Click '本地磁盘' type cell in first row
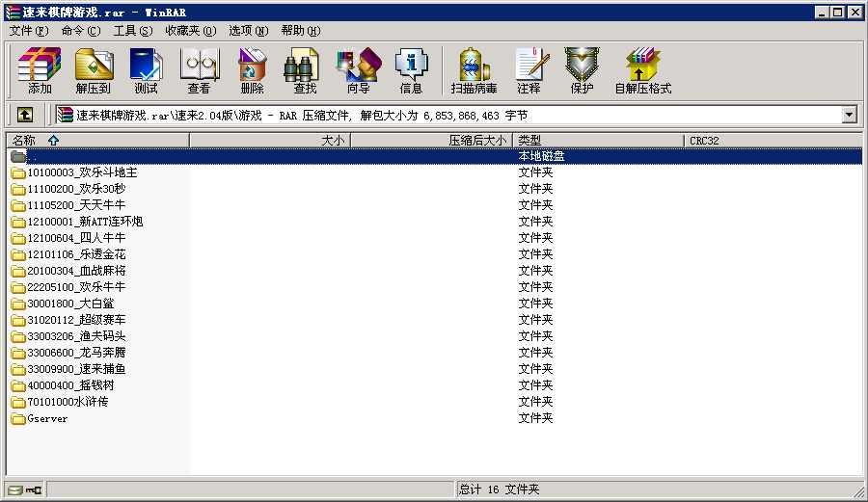The width and height of the screenshot is (868, 502). (541, 156)
